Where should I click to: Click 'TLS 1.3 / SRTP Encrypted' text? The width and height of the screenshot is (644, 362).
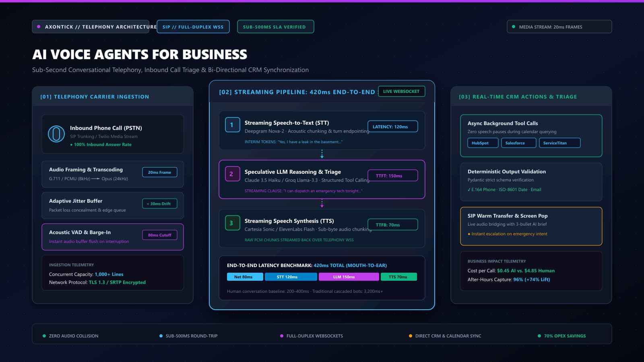117,282
